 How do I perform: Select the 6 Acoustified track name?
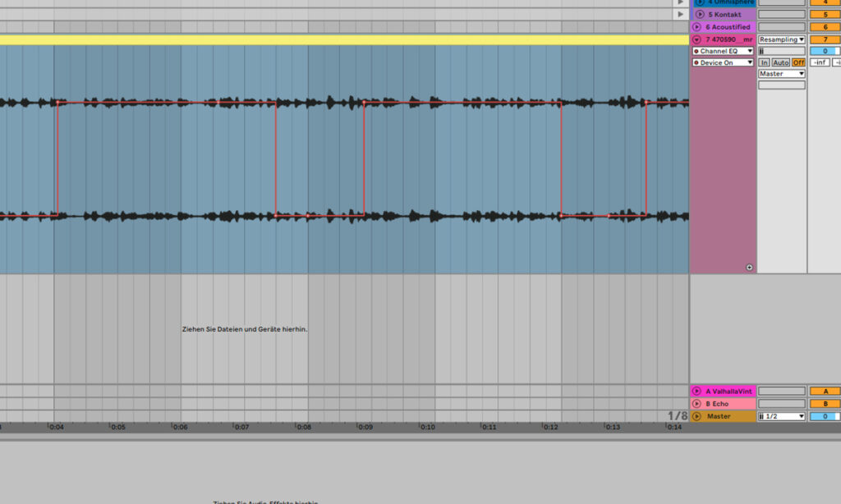tap(728, 27)
